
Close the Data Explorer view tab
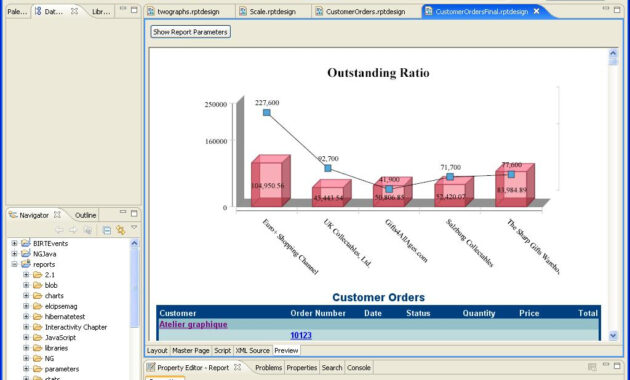pyautogui.click(x=74, y=11)
